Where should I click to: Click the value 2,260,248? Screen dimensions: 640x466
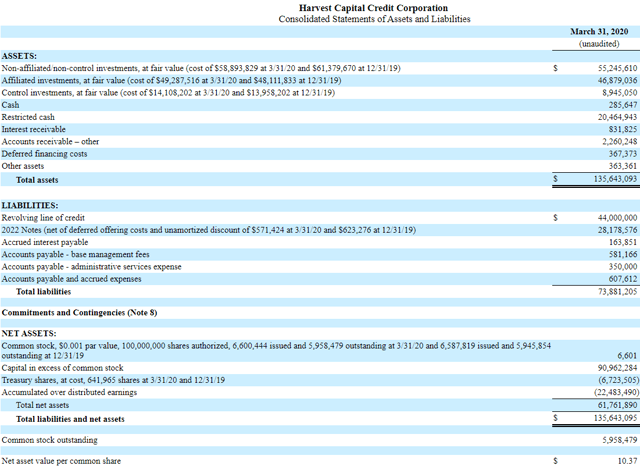pos(620,142)
